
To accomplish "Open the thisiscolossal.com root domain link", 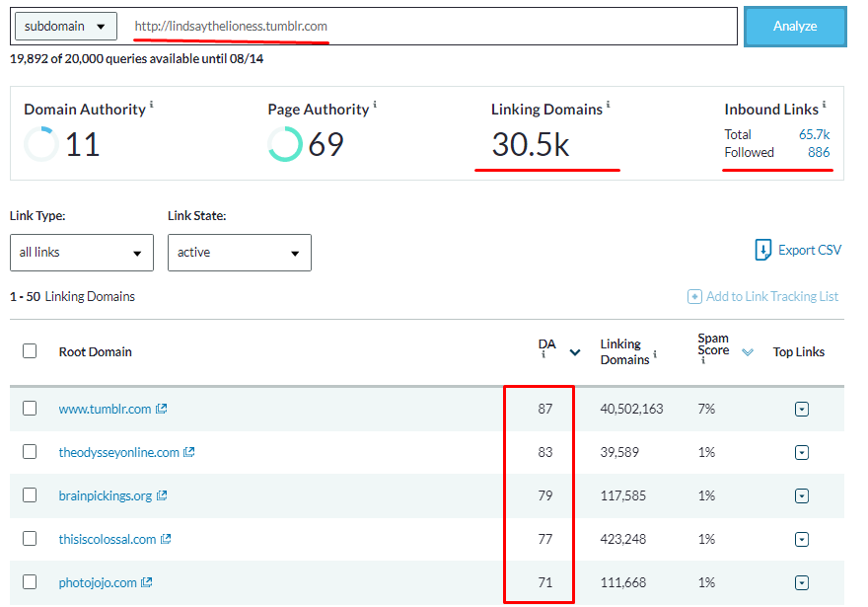I will tap(108, 539).
